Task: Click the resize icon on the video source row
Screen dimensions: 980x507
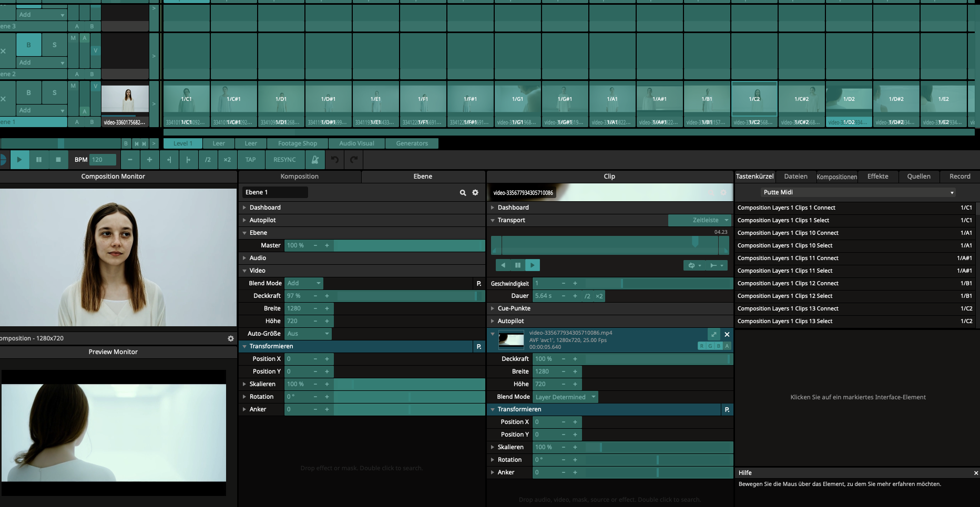Action: click(x=713, y=334)
